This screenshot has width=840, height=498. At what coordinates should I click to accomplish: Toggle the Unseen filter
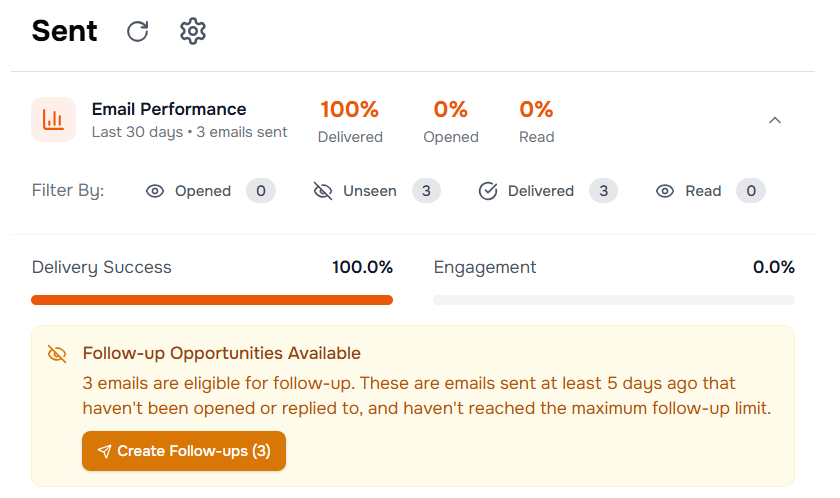pos(377,191)
